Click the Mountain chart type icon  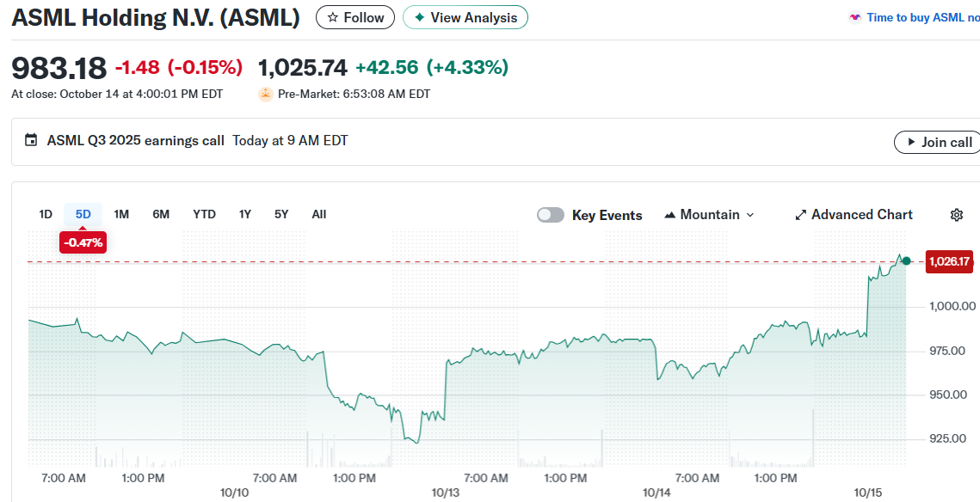[x=670, y=215]
